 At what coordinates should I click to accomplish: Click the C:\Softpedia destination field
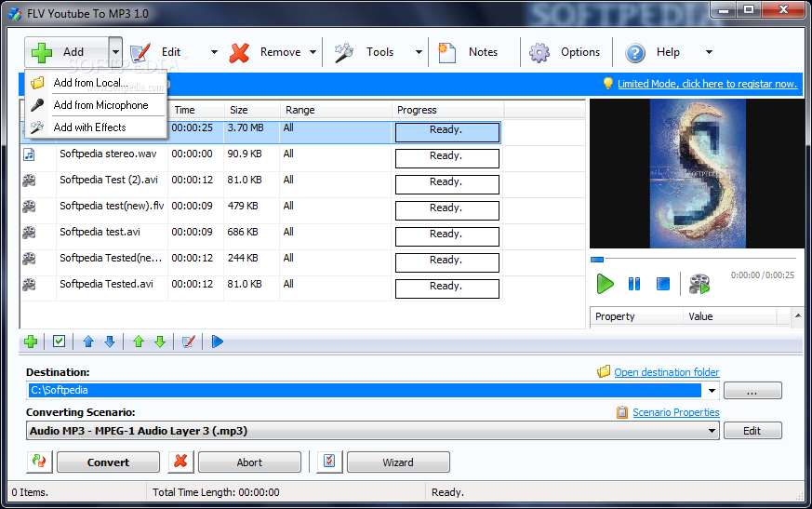[365, 390]
